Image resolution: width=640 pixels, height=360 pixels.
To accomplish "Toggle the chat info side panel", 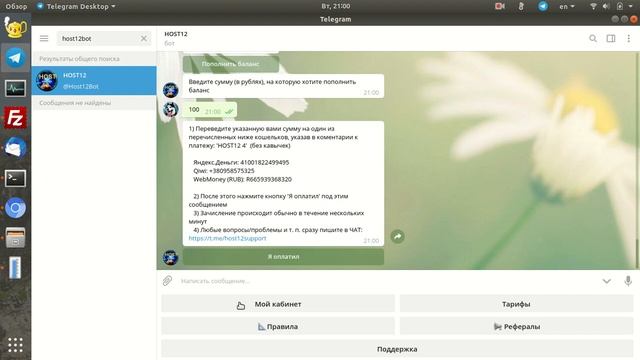I will (611, 38).
